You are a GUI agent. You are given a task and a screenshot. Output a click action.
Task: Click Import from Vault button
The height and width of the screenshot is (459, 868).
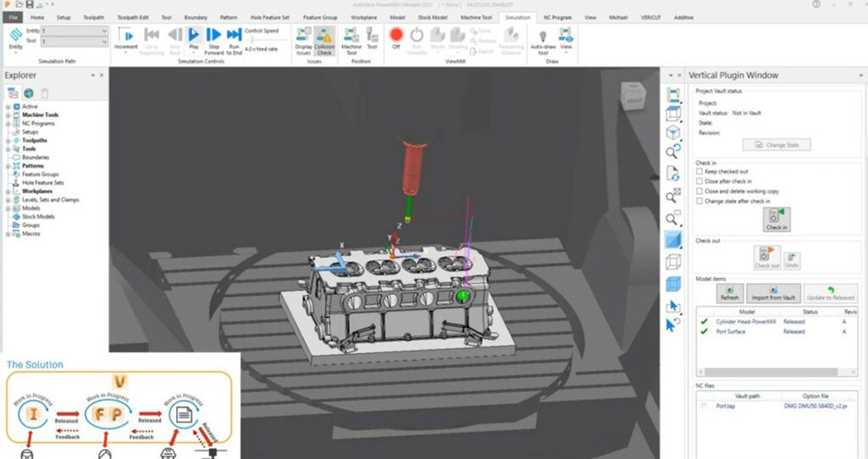coord(773,293)
